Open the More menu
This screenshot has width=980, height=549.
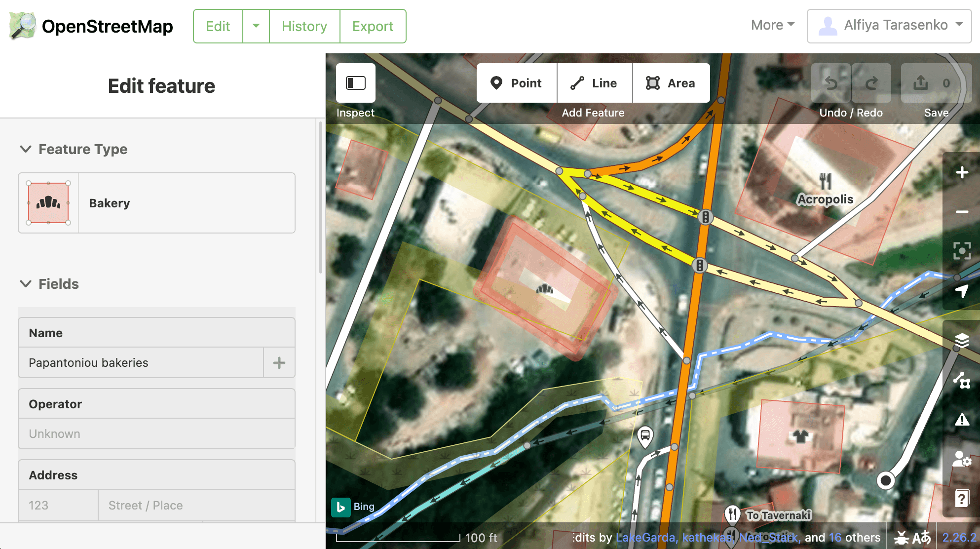pos(773,25)
